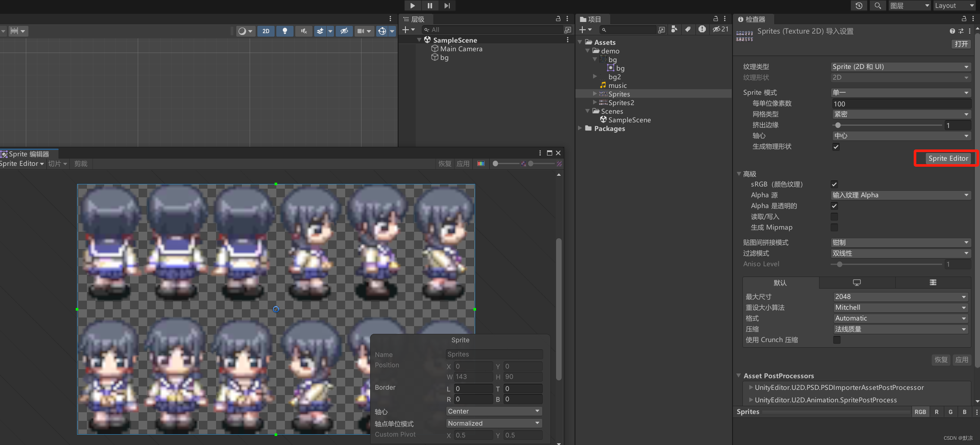Open the grid snapping ruler dropdown
Image resolution: width=980 pixels, height=445 pixels.
18,31
